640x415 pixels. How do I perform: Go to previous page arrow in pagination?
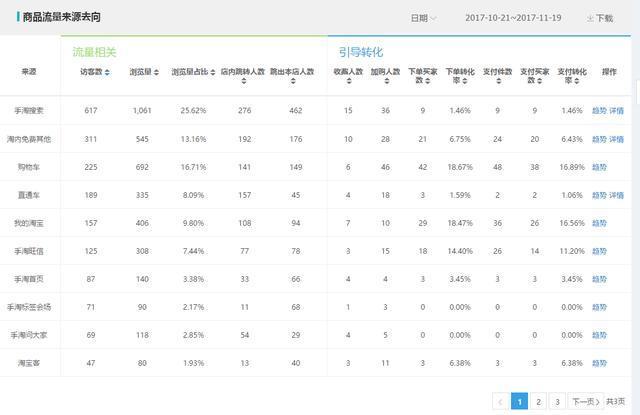[500, 402]
